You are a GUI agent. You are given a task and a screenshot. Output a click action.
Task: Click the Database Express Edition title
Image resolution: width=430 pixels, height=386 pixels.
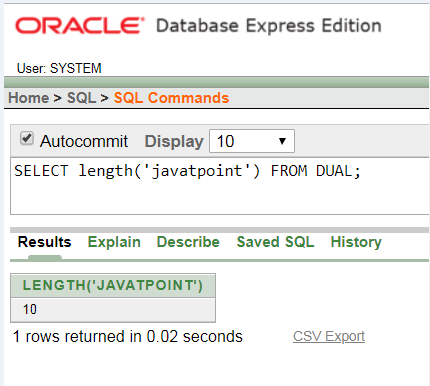click(x=269, y=26)
